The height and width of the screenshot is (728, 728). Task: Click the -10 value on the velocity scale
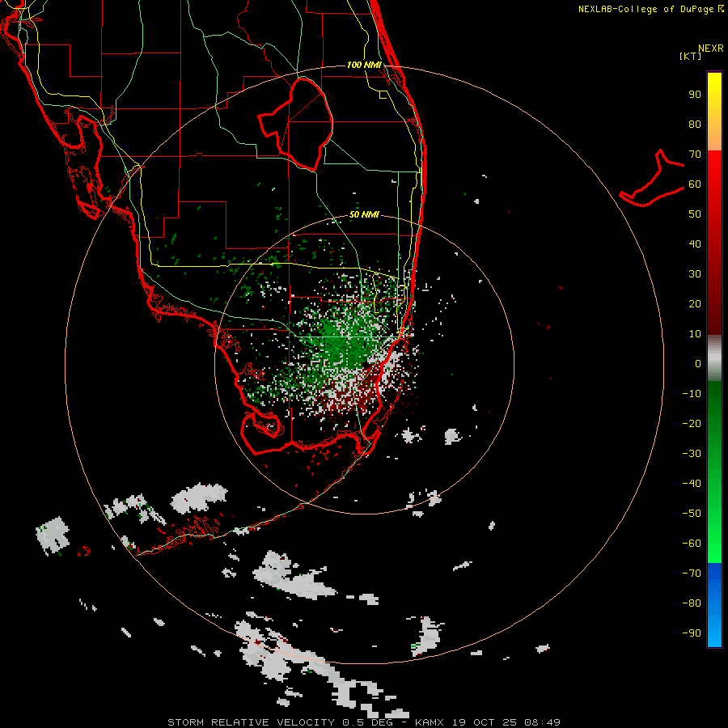[x=692, y=394]
